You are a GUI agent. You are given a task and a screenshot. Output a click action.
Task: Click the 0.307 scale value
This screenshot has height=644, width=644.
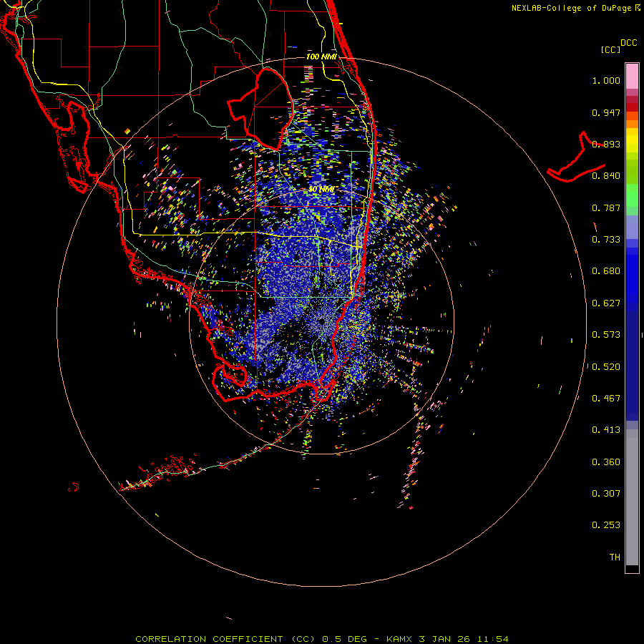[606, 493]
